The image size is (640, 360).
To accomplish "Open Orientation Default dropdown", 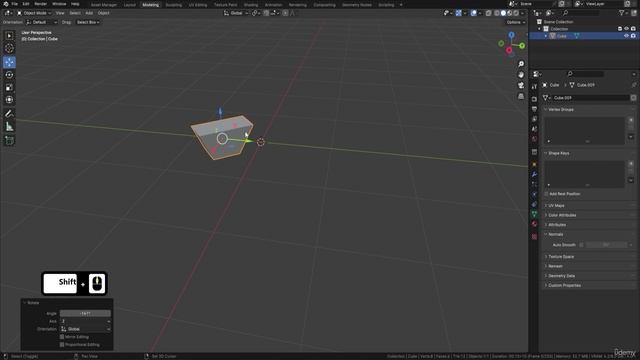I will point(41,22).
